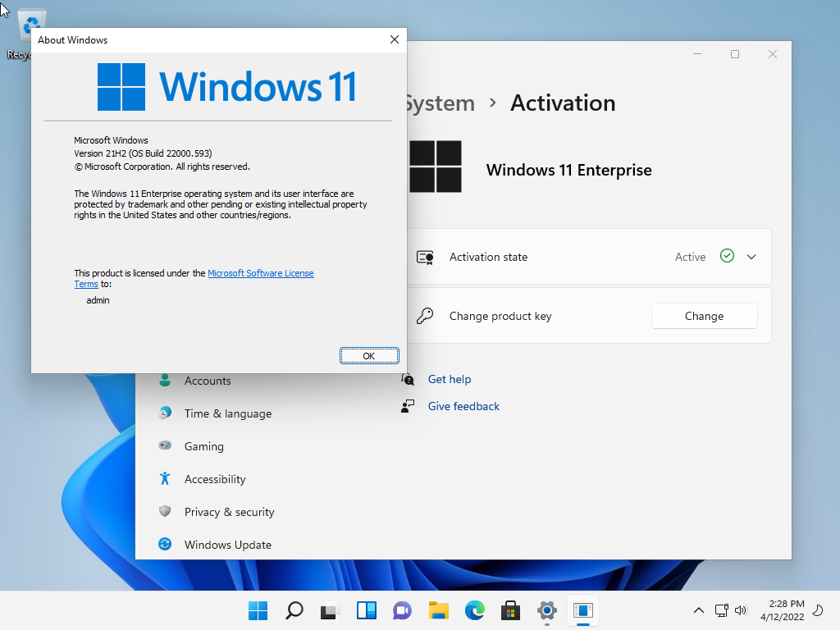The image size is (840, 630).
Task: Open the Widgets panel from taskbar
Action: tap(367, 610)
